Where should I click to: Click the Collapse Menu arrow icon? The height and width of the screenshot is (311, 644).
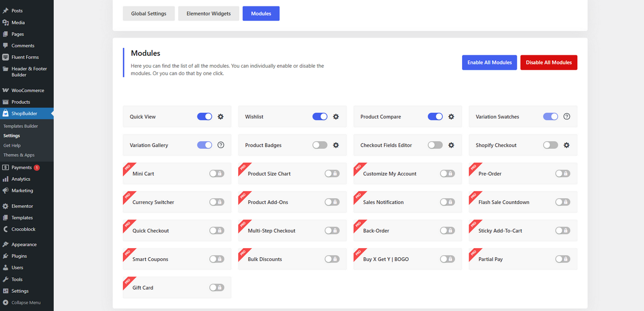coord(5,302)
